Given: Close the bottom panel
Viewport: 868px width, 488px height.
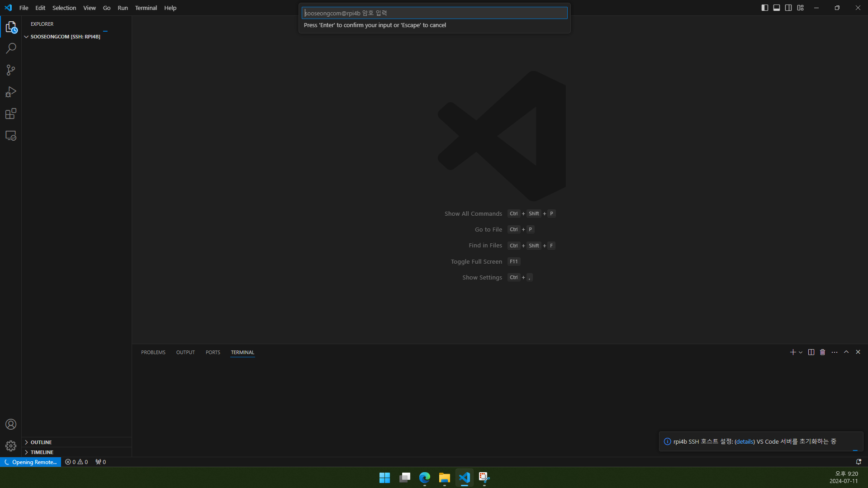Looking at the screenshot, I should tap(858, 352).
